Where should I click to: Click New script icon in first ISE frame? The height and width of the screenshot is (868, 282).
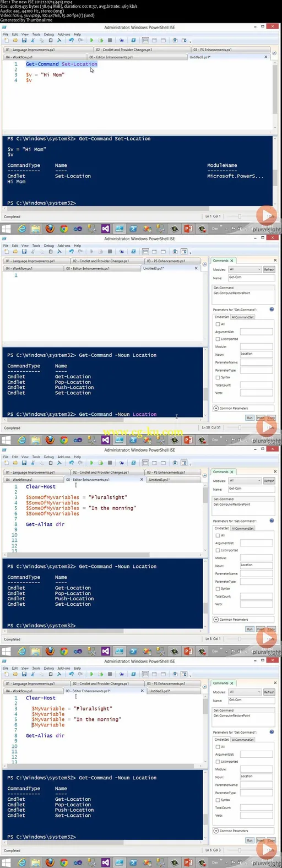pyautogui.click(x=6, y=40)
